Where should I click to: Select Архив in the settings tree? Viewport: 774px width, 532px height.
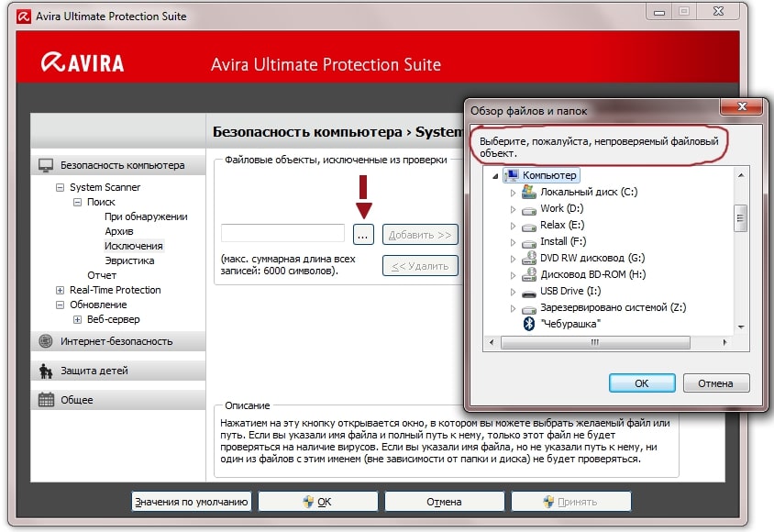119,231
